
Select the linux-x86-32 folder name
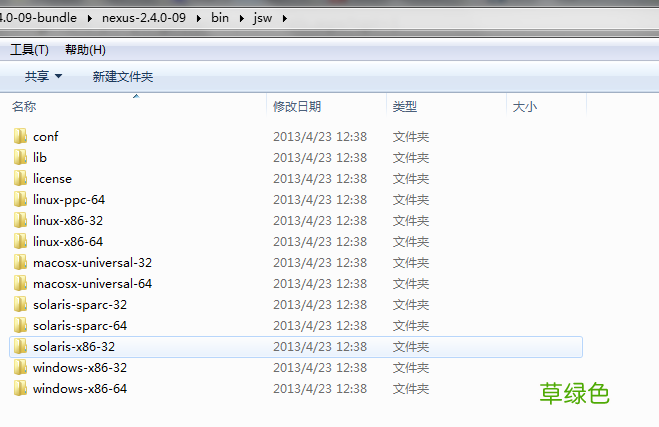click(x=68, y=221)
